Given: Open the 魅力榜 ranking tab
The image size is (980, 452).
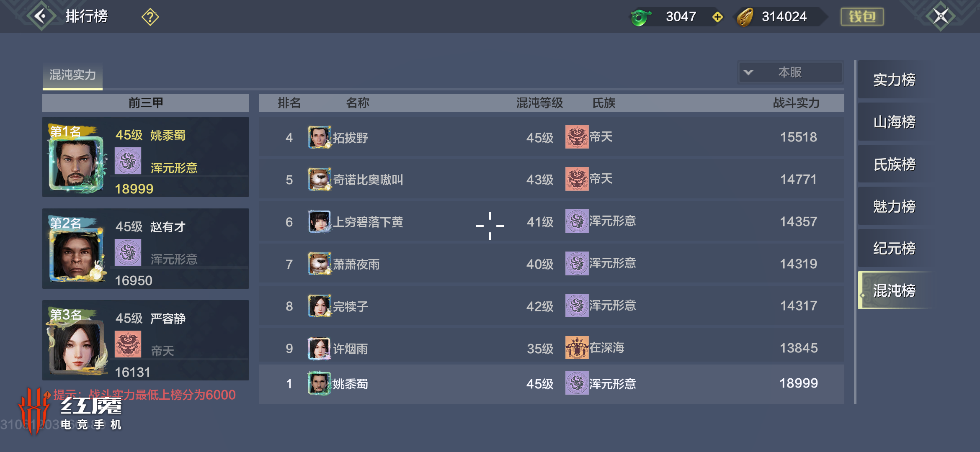Looking at the screenshot, I should [895, 206].
